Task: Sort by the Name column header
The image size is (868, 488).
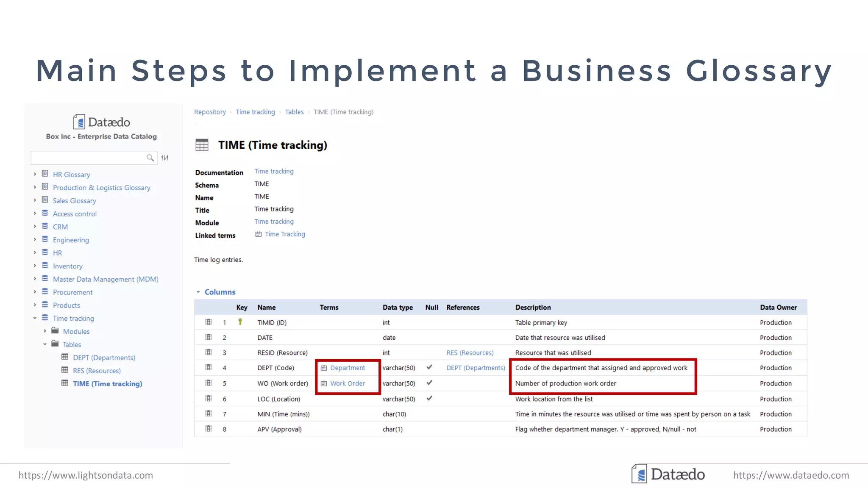Action: [266, 307]
